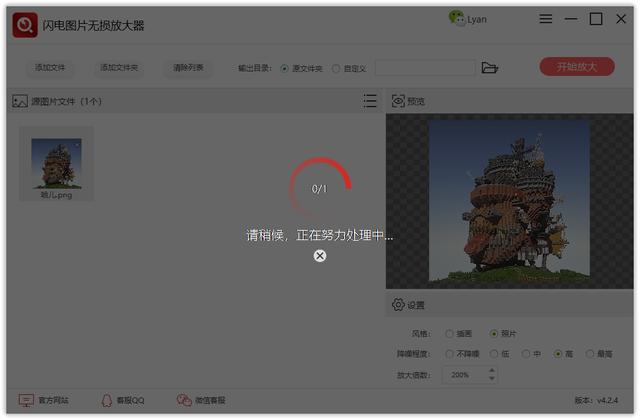Switch file list to list view icon
This screenshot has width=640, height=420.
370,101
